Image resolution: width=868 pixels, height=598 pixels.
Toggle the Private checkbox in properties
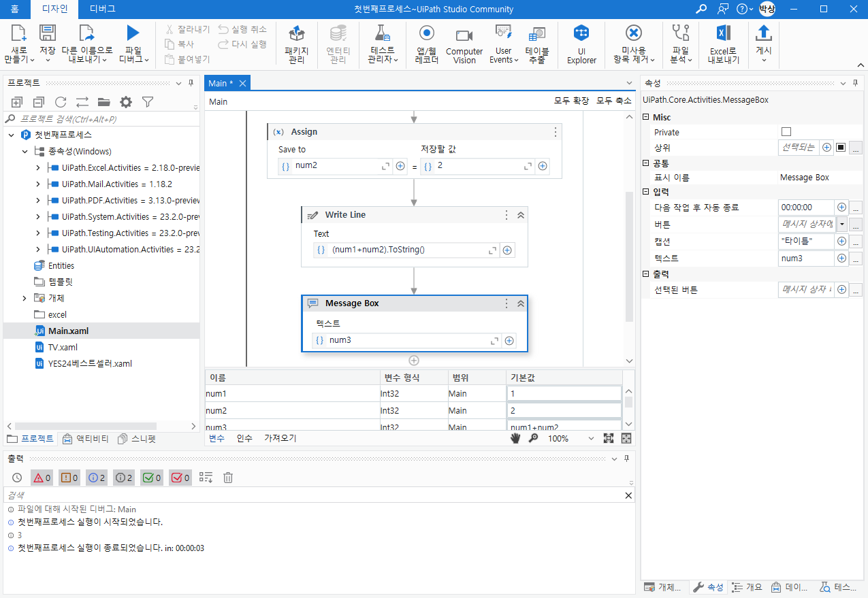click(x=786, y=131)
